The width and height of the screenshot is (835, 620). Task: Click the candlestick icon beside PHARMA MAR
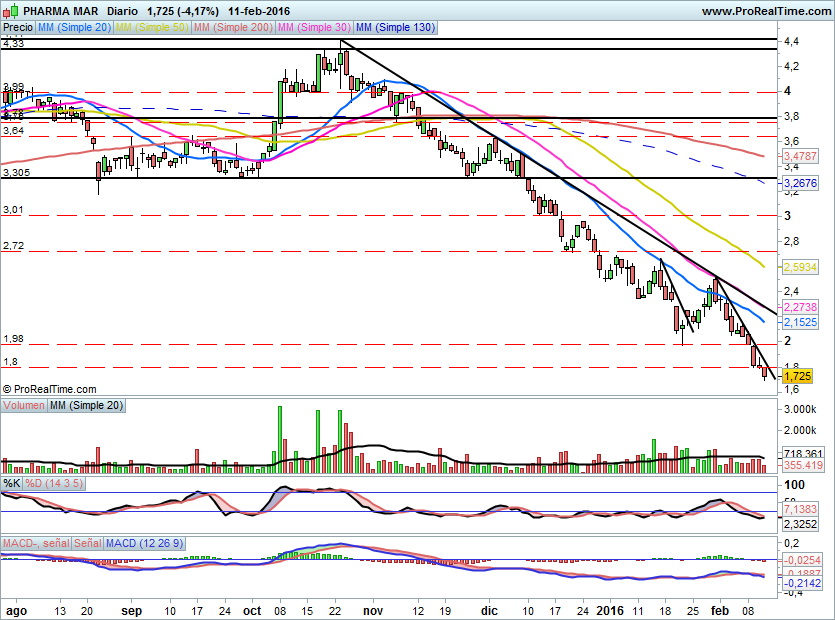click(x=10, y=11)
